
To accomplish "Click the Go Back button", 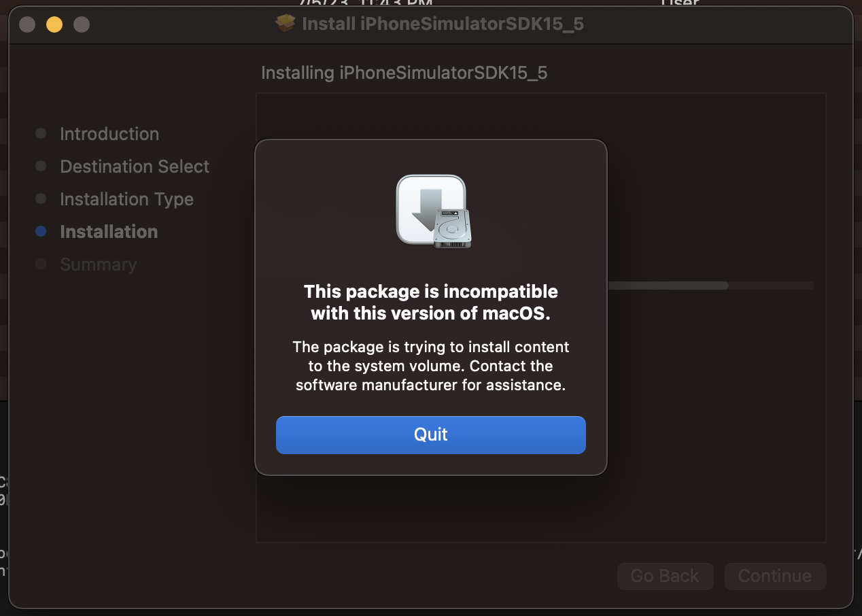I will 665,576.
